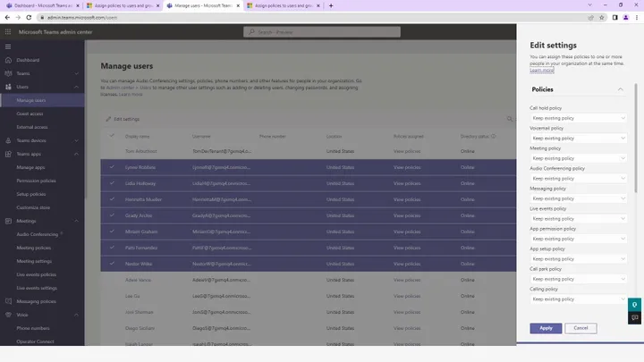This screenshot has width=644, height=362.
Task: Go back in browser history
Action: click(7, 17)
